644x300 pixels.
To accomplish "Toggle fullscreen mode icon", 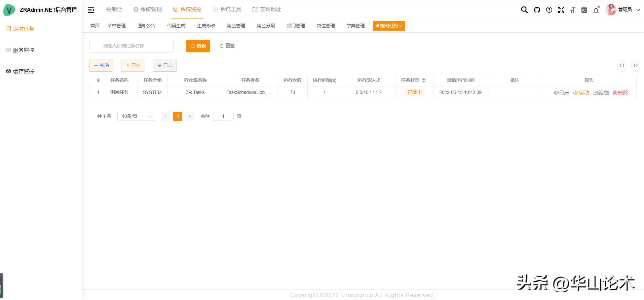I will pyautogui.click(x=561, y=10).
